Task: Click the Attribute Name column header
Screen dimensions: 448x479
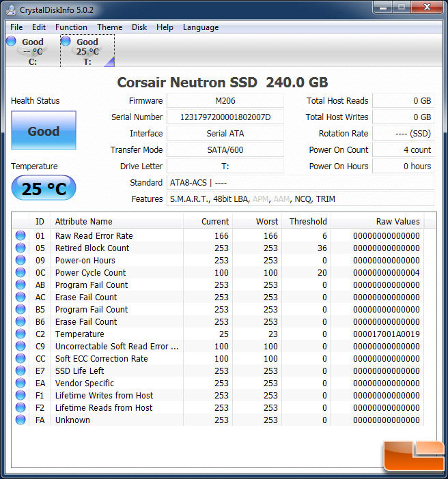Action: click(x=117, y=222)
